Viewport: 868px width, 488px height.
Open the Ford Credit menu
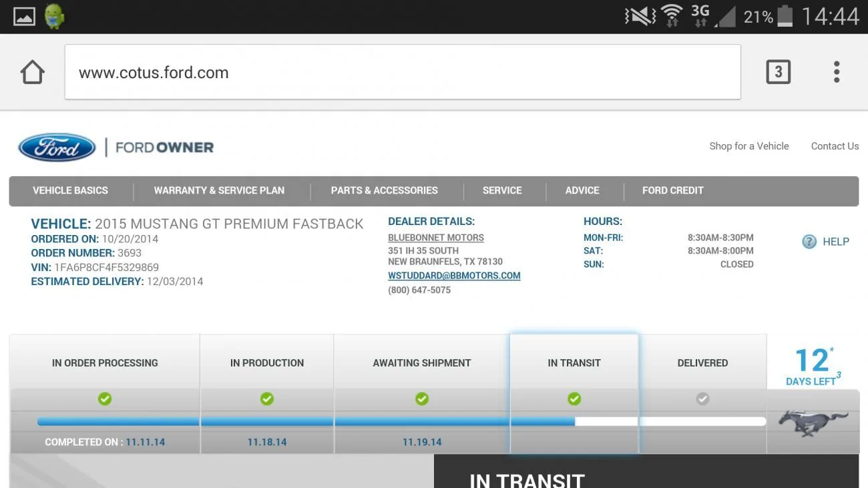[673, 190]
